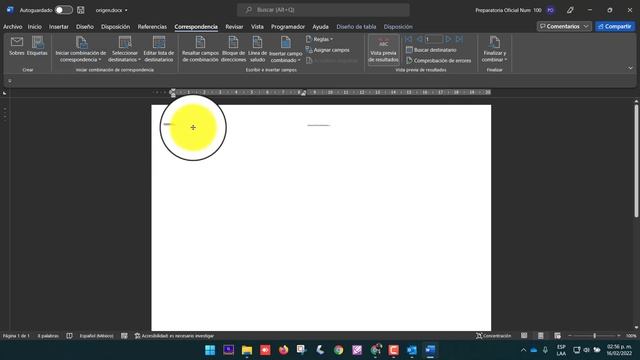Open accessibility check in status bar

174,336
